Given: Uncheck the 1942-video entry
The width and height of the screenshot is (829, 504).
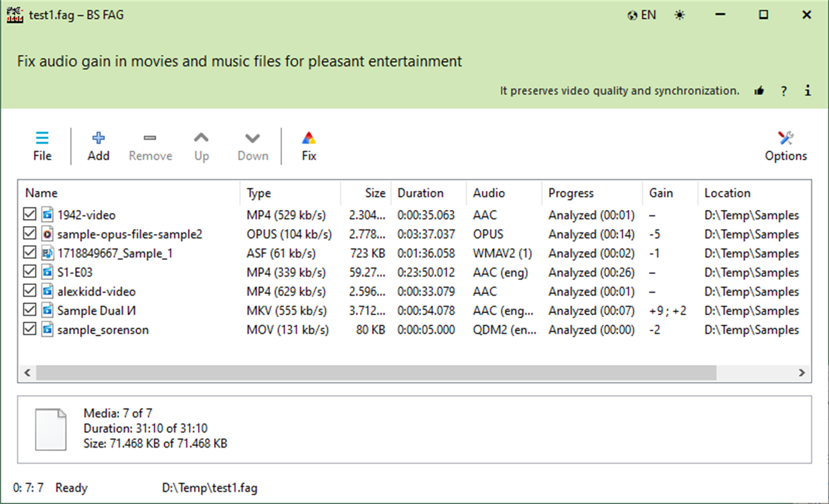Looking at the screenshot, I should (29, 214).
